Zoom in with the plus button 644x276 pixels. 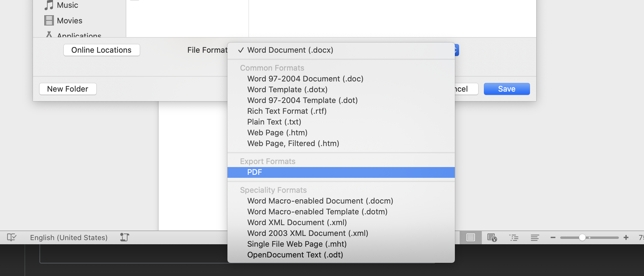(626, 237)
